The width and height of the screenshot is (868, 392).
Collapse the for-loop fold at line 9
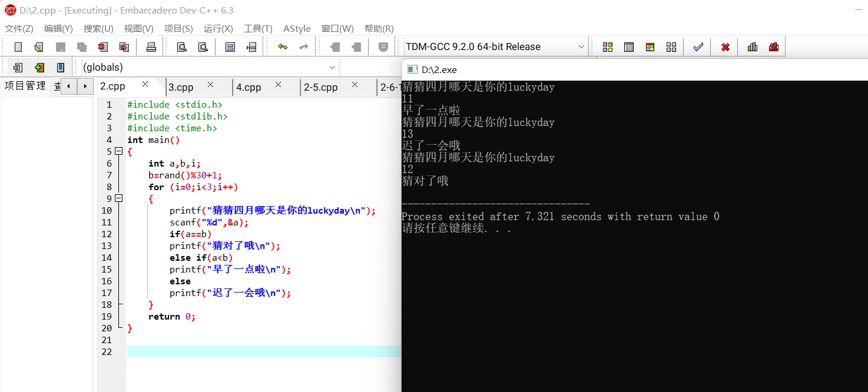point(118,198)
